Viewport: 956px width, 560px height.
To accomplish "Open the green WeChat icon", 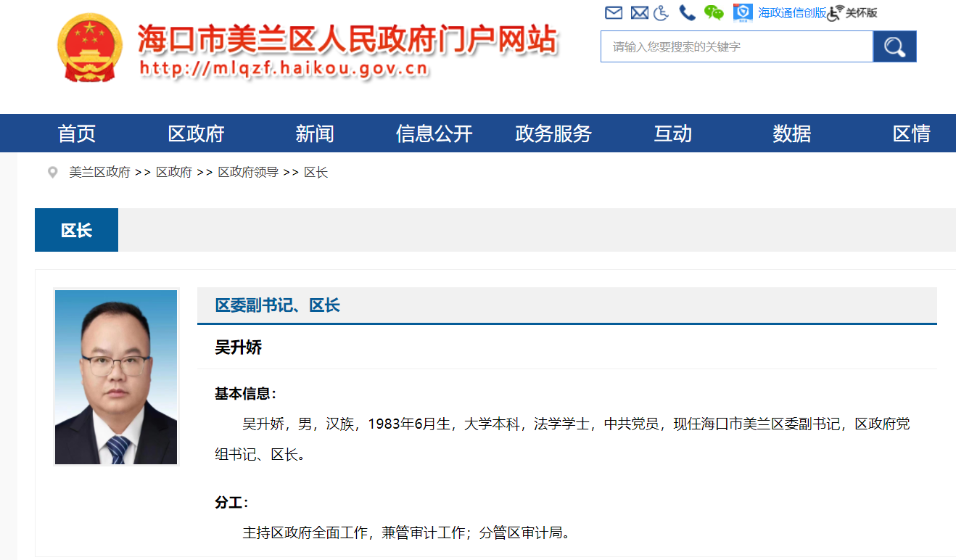I will pyautogui.click(x=714, y=12).
